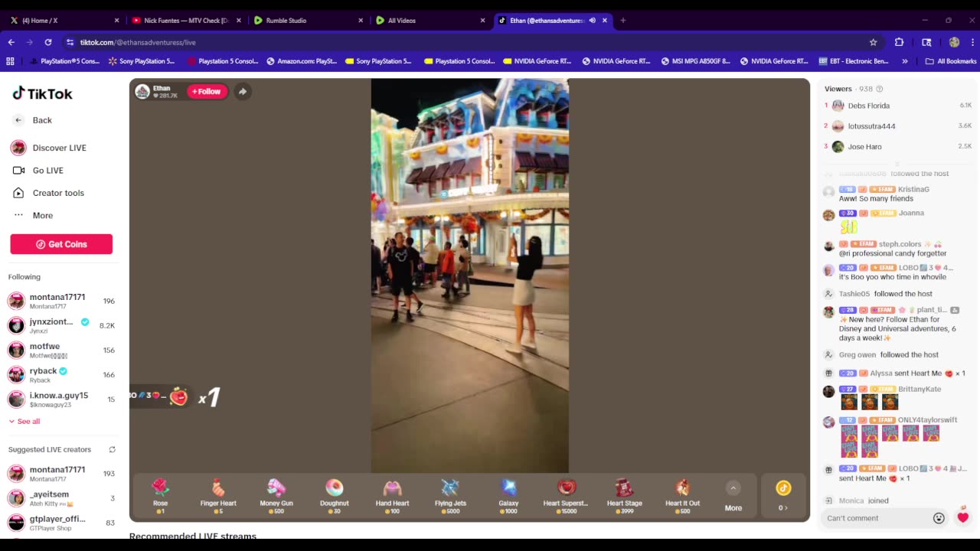Click the address bar URL

tap(138, 42)
